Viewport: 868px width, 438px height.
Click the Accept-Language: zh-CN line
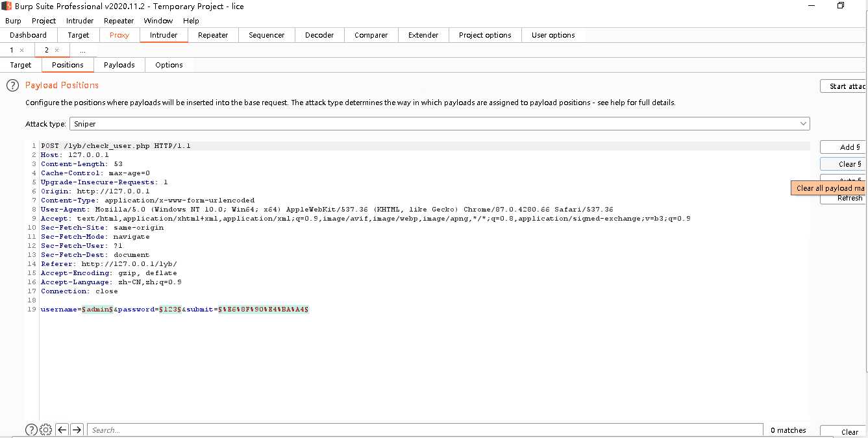[111, 282]
